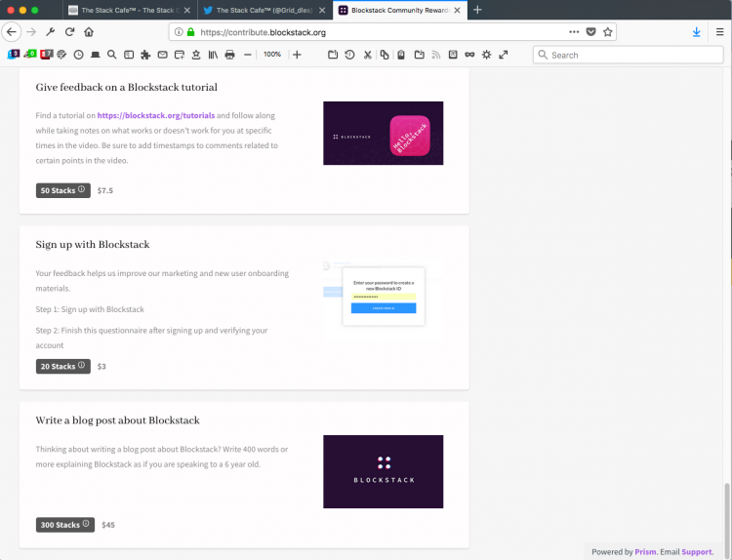
Task: Open the library books icon
Action: click(213, 55)
